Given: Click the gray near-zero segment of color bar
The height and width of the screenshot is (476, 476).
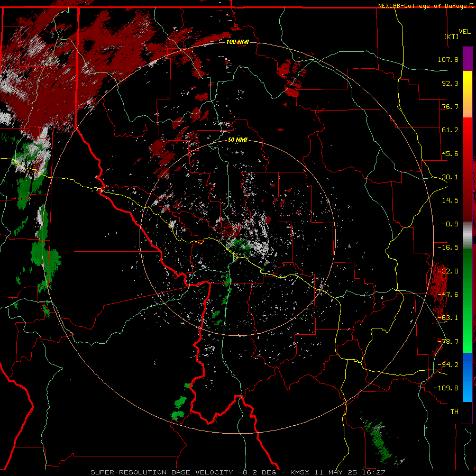Looking at the screenshot, I should pyautogui.click(x=467, y=235).
